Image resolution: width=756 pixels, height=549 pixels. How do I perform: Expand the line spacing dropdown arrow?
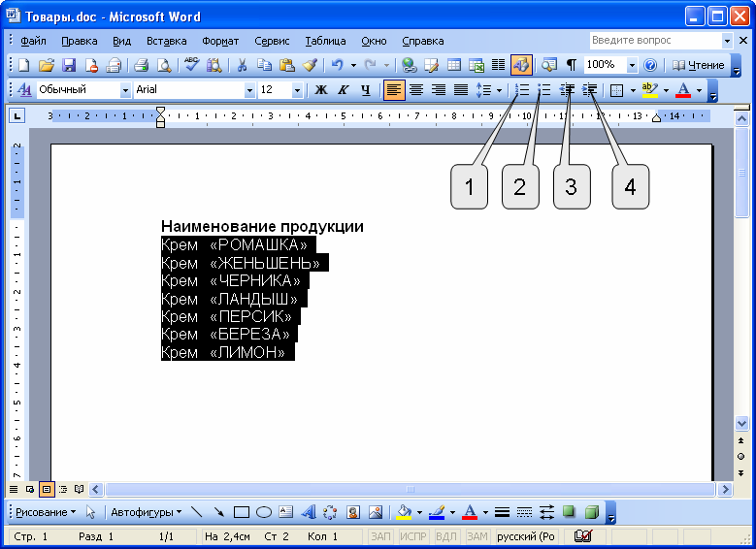pyautogui.click(x=499, y=90)
